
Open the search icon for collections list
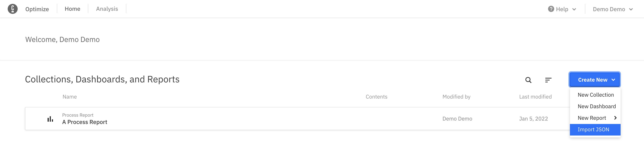pyautogui.click(x=528, y=80)
